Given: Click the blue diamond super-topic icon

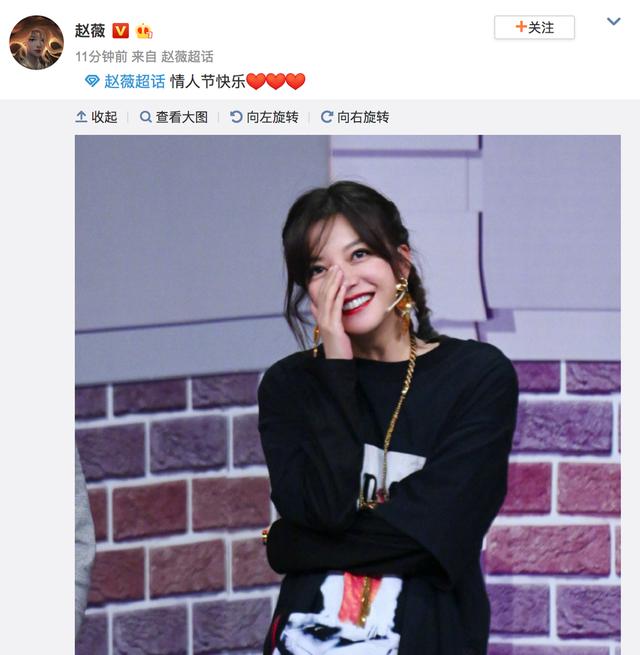Looking at the screenshot, I should 92,81.
